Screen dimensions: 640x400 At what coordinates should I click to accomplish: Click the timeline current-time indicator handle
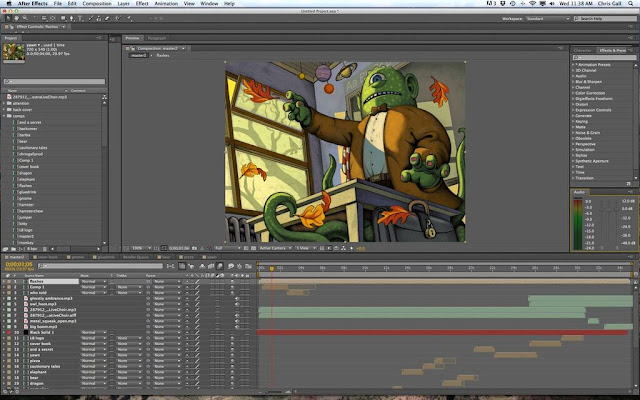click(272, 269)
